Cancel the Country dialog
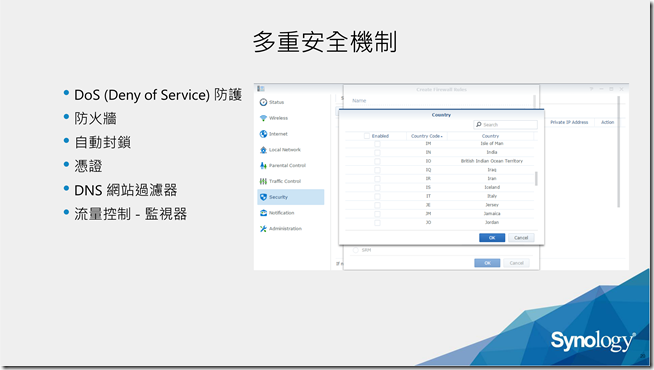This screenshot has height=370, width=654. pyautogui.click(x=521, y=238)
